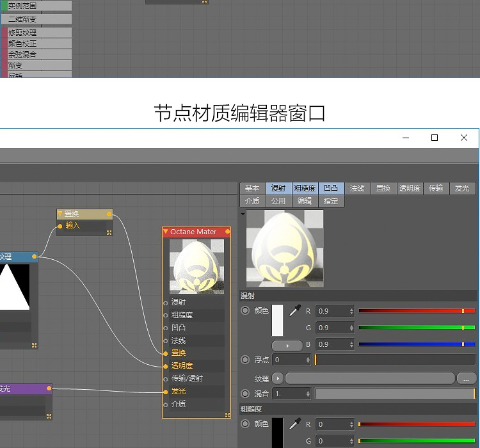Click the 传输/透射 input port
480x448 pixels.
click(166, 379)
